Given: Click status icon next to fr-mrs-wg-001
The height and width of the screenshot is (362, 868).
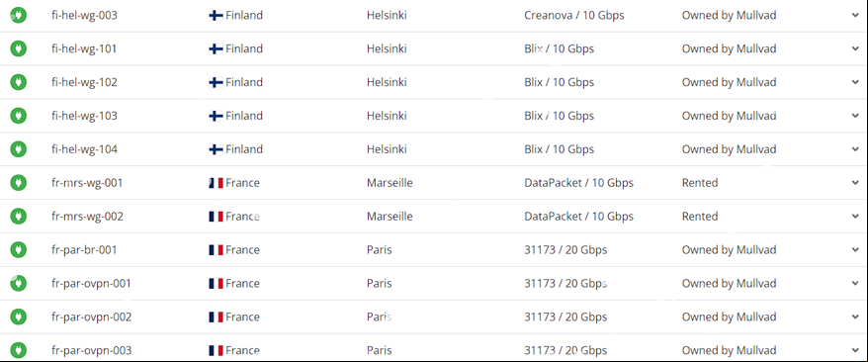Looking at the screenshot, I should pos(18,183).
